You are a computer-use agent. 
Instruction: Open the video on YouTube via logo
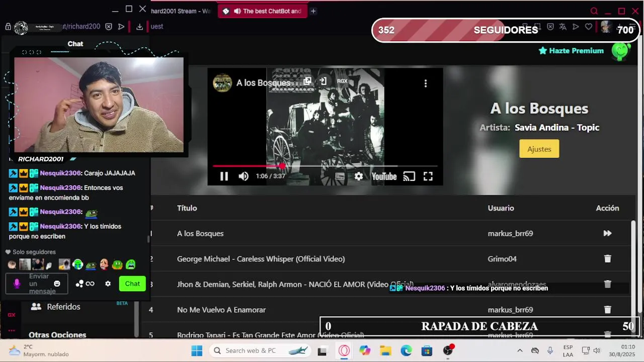click(384, 176)
